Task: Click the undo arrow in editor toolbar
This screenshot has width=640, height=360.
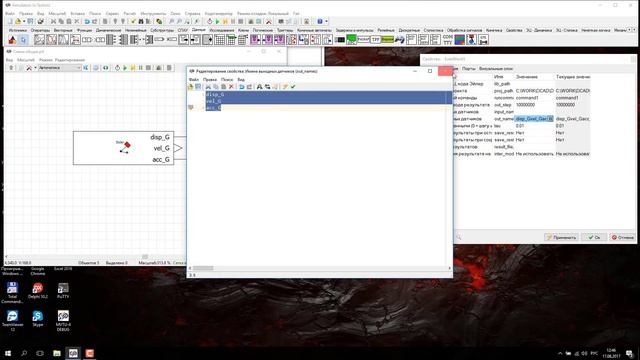Action: (x=242, y=87)
